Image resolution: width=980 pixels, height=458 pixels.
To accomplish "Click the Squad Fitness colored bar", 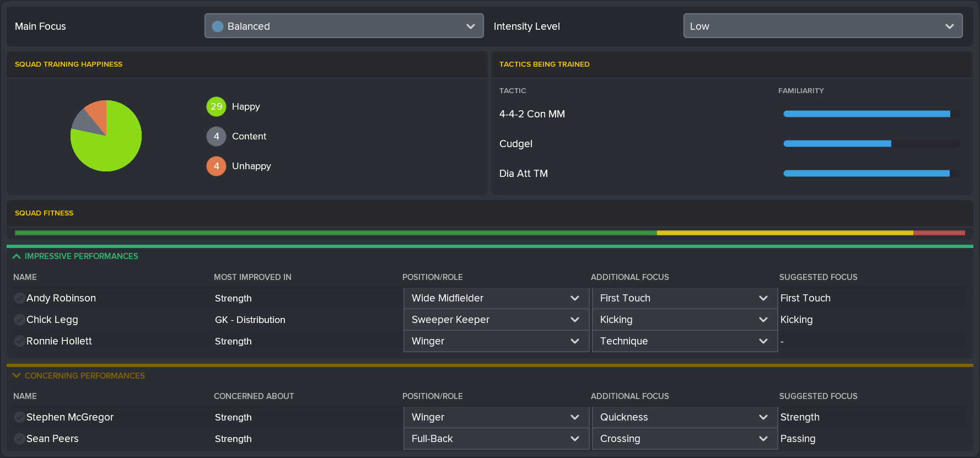I will click(489, 233).
